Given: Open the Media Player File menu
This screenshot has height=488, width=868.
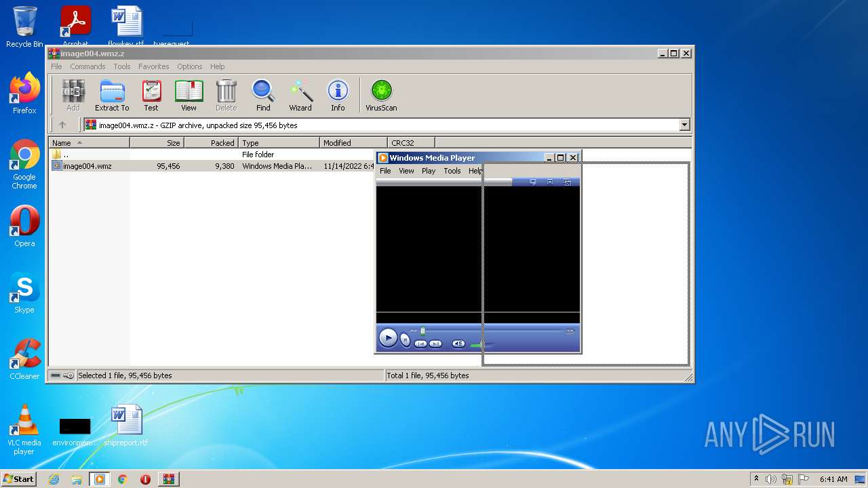Looking at the screenshot, I should 385,171.
